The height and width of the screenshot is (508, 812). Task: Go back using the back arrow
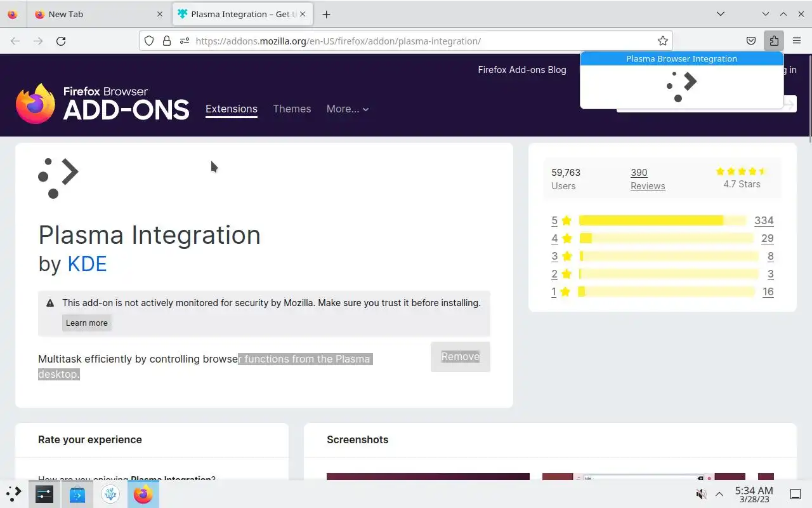coord(15,41)
